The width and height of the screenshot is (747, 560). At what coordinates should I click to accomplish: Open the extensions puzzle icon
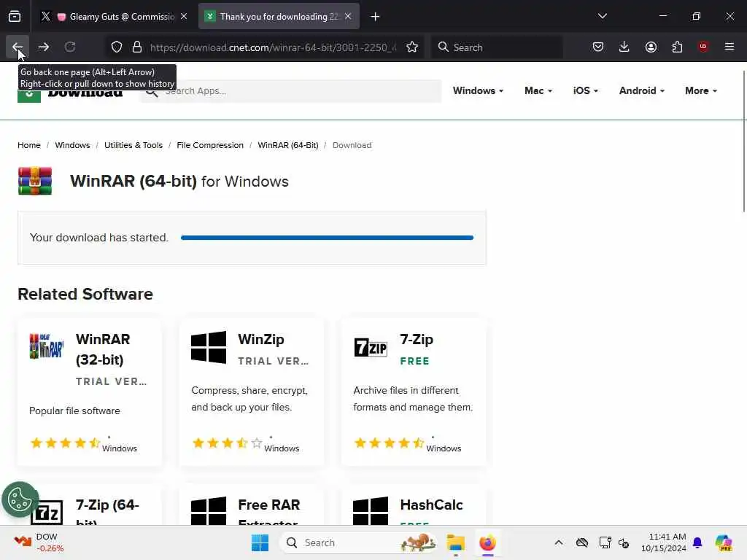point(677,47)
